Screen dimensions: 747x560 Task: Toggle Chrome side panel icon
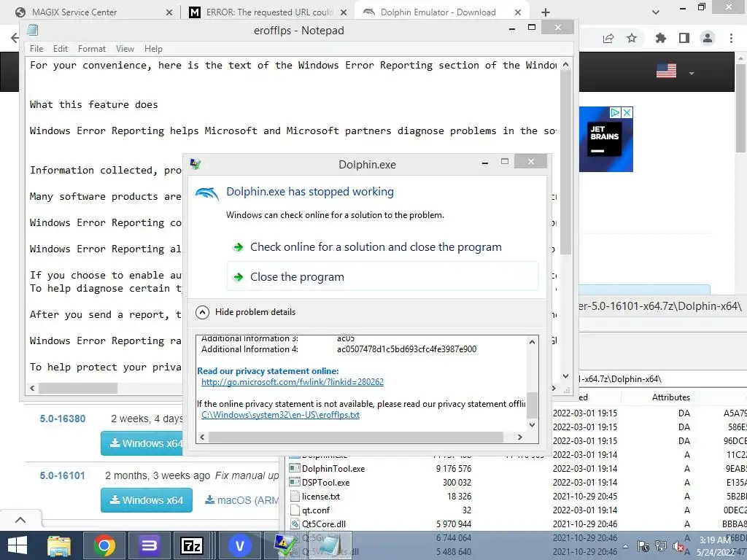click(684, 38)
